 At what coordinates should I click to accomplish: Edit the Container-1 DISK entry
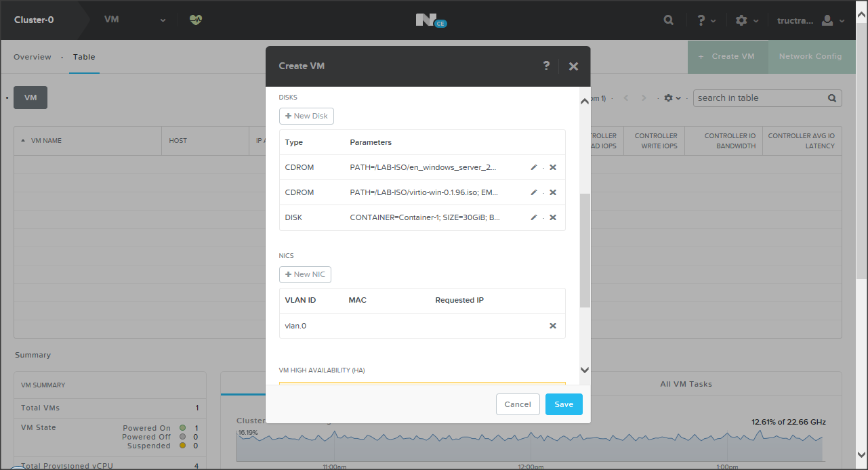[534, 217]
